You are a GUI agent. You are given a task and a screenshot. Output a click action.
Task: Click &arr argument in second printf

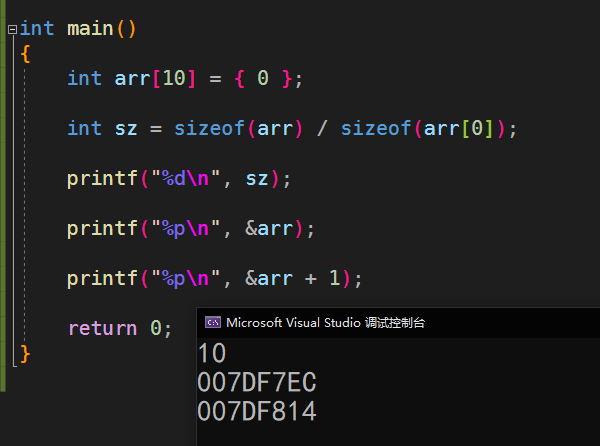[269, 228]
